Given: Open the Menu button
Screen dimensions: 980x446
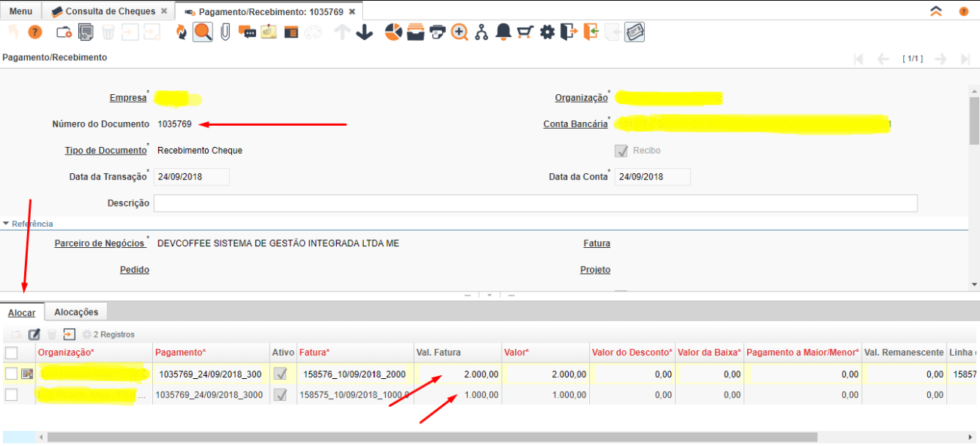Looking at the screenshot, I should point(20,11).
